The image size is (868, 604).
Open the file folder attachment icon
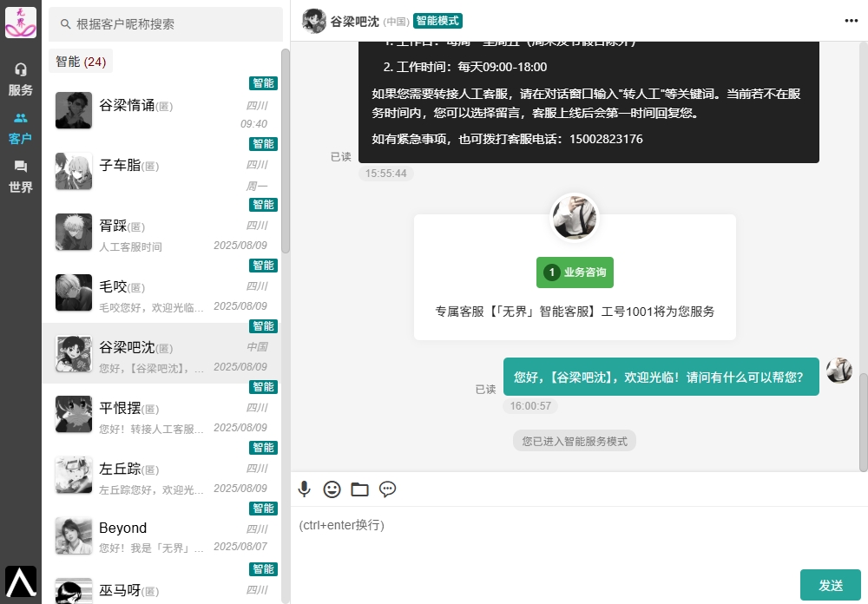tap(360, 489)
